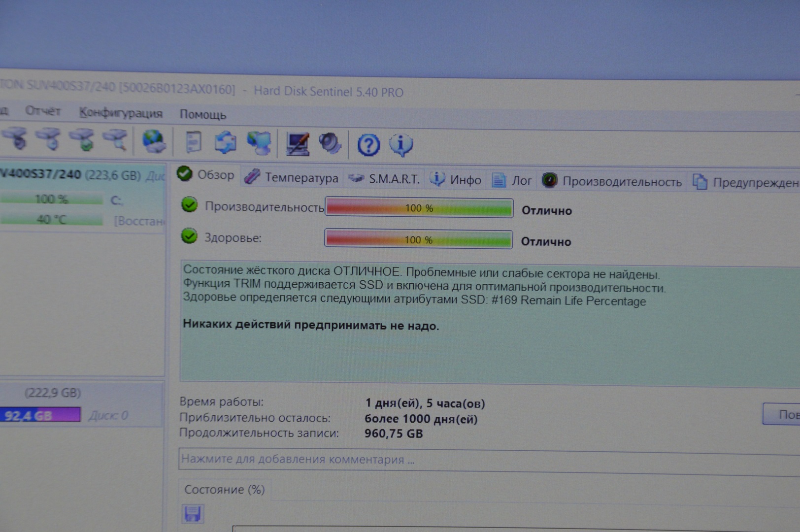Viewport: 800px width, 532px height.
Task: Click the speaker sound toolbar icon
Action: click(330, 144)
